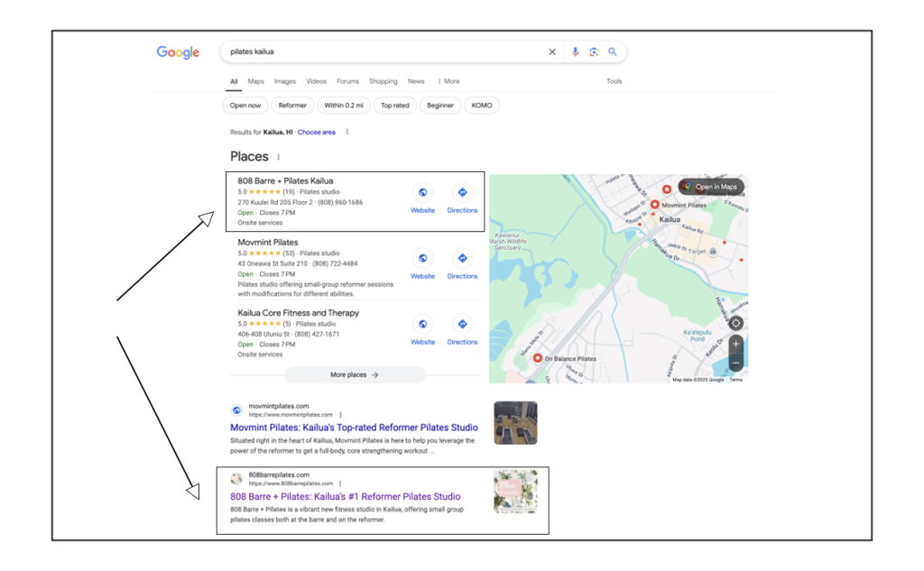Screen dimensions: 924x571
Task: Open Kailua Core Fitness Website icon
Action: (x=422, y=324)
